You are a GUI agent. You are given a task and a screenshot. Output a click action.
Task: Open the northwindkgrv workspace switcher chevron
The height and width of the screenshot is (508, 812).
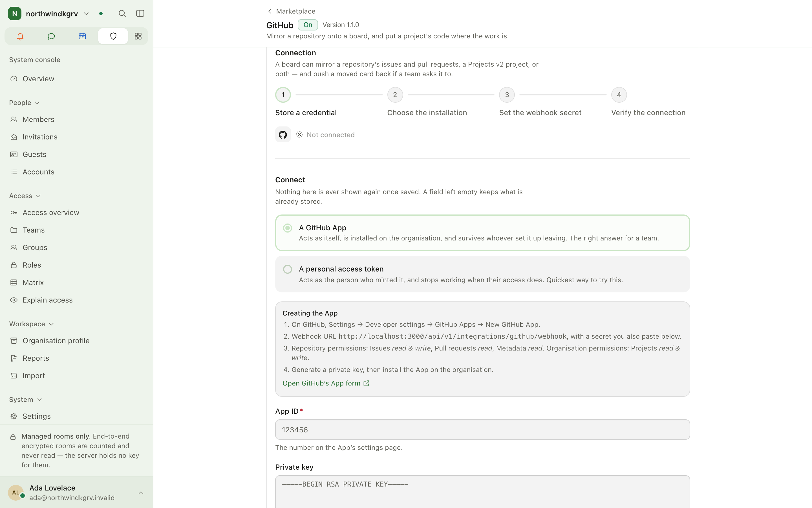(86, 14)
